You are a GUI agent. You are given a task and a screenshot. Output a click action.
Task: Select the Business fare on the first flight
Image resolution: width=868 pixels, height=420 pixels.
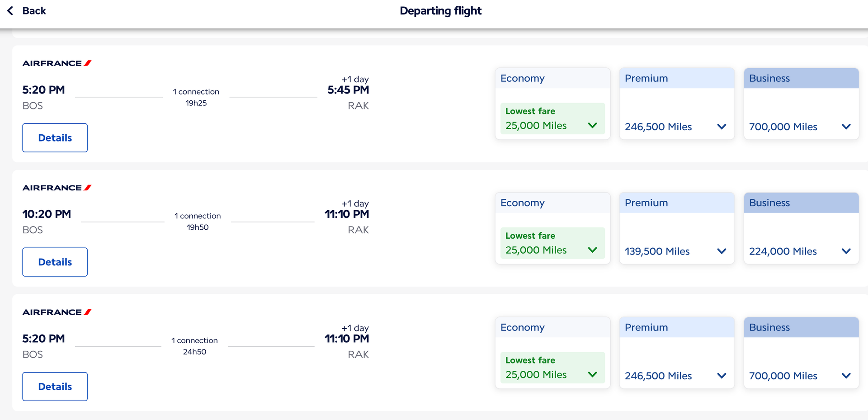pos(801,104)
